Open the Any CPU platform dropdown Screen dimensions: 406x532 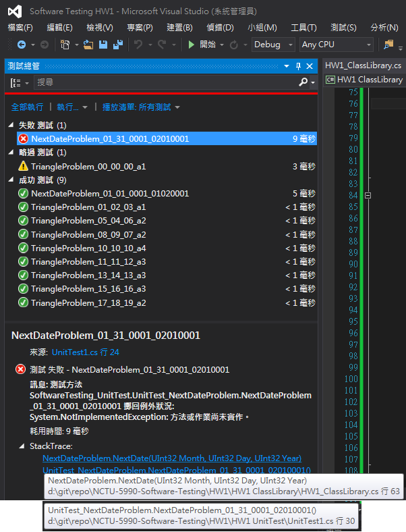coord(336,45)
